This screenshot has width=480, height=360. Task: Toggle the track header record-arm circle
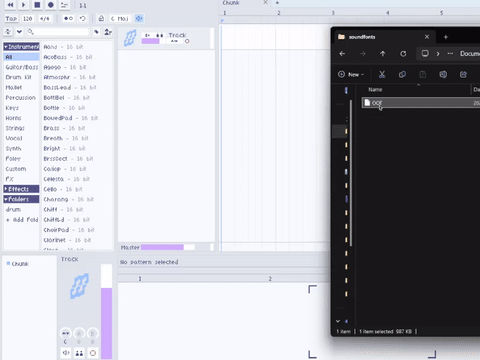187,41
